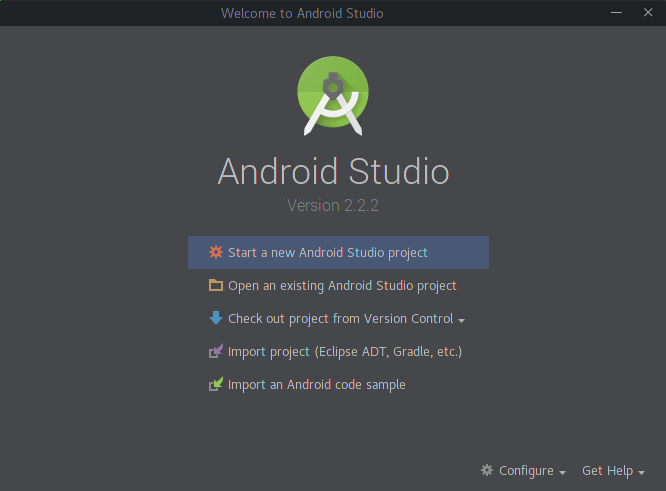This screenshot has width=666, height=491.
Task: Click the Android Studio title heading
Action: tap(333, 171)
